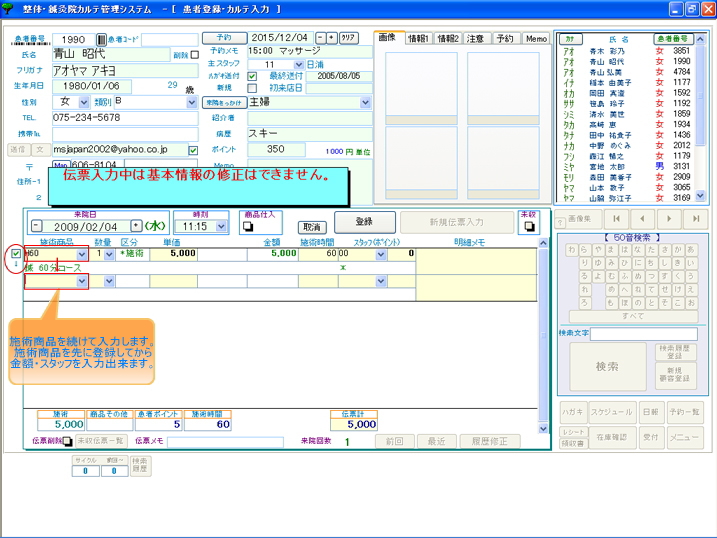The width and height of the screenshot is (717, 538).
Task: Click the クリア button near reservation date
Action: tap(349, 38)
